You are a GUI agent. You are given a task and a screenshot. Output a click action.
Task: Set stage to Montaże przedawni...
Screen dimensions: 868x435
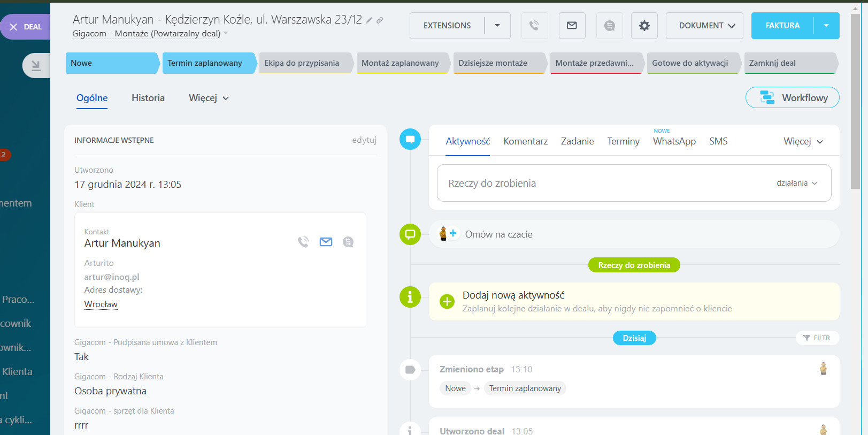click(597, 63)
